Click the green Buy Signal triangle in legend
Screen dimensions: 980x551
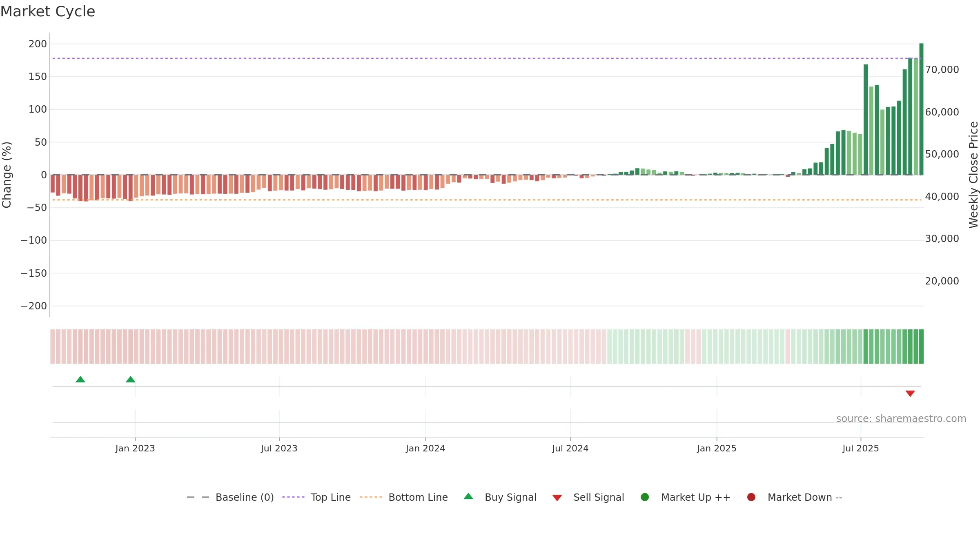click(x=468, y=496)
